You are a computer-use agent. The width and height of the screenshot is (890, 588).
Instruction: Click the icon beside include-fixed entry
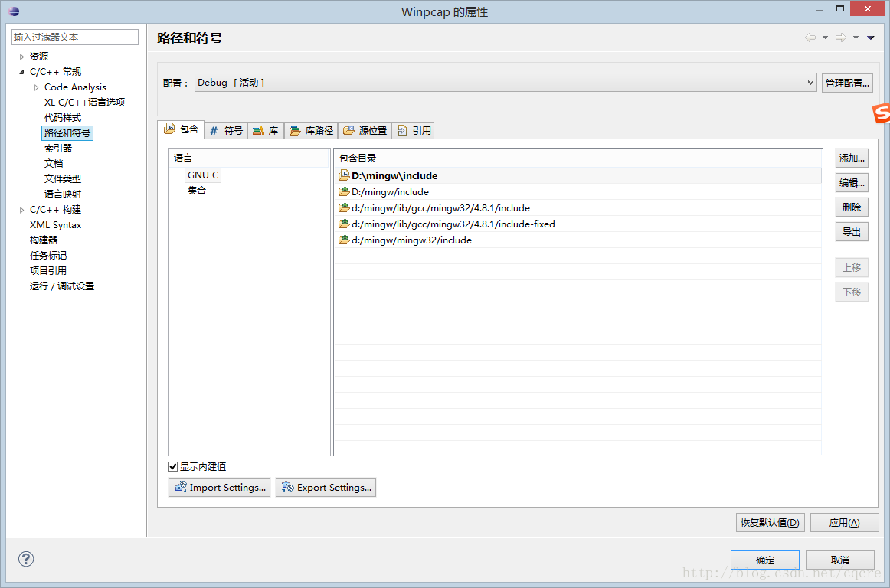click(x=344, y=224)
